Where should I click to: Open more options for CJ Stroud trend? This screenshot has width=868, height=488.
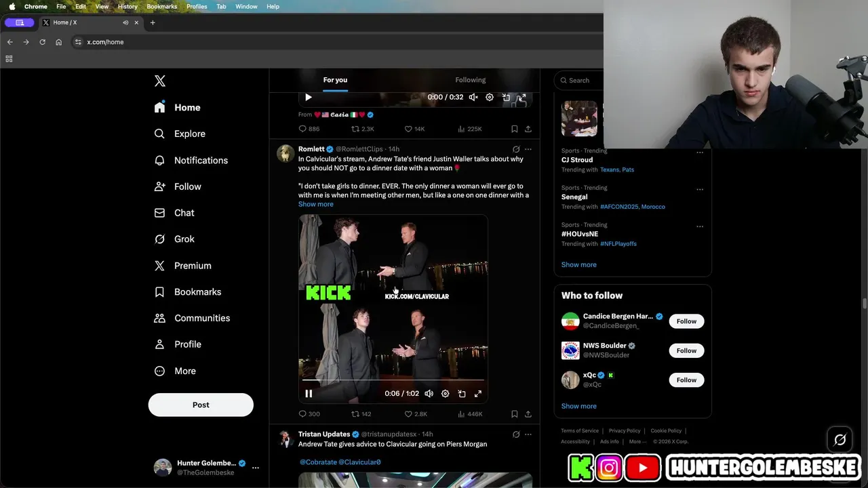coord(700,152)
